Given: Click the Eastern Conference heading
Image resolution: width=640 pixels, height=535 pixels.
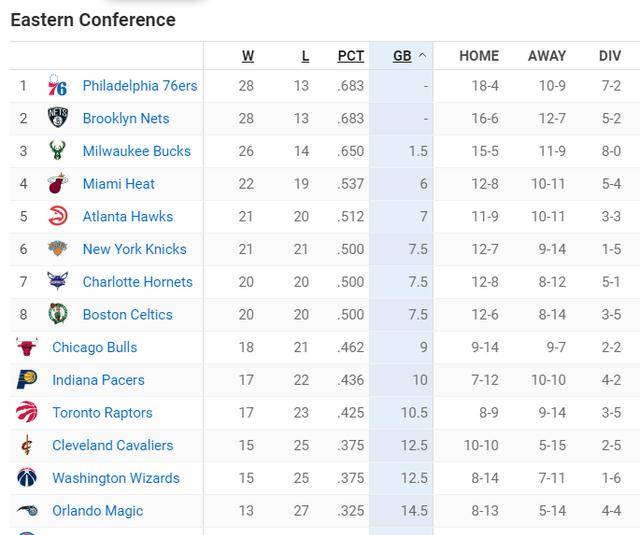Looking at the screenshot, I should coord(92,20).
